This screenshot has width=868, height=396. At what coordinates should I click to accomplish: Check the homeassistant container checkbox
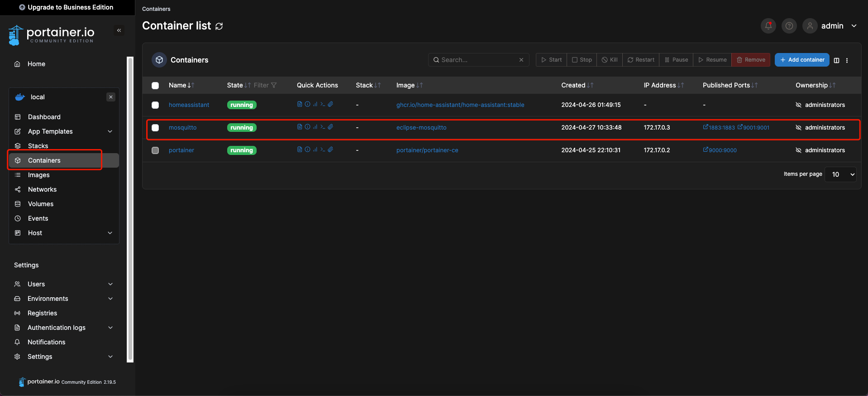[x=155, y=105]
